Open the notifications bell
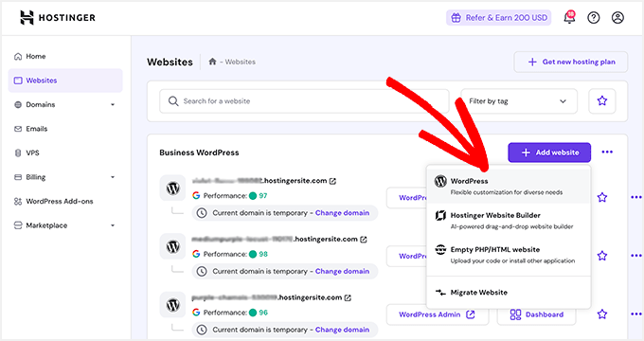This screenshot has width=644, height=341. [x=569, y=17]
